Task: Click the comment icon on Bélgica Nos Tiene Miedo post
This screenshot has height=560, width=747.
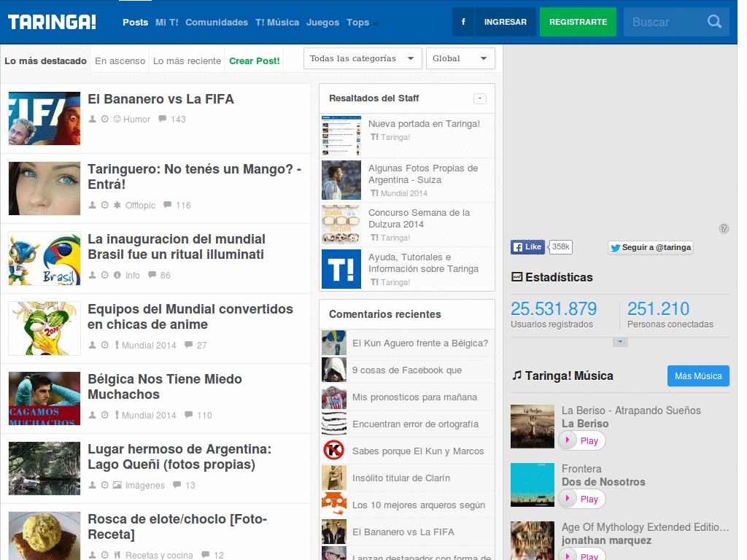Action: 189,415
